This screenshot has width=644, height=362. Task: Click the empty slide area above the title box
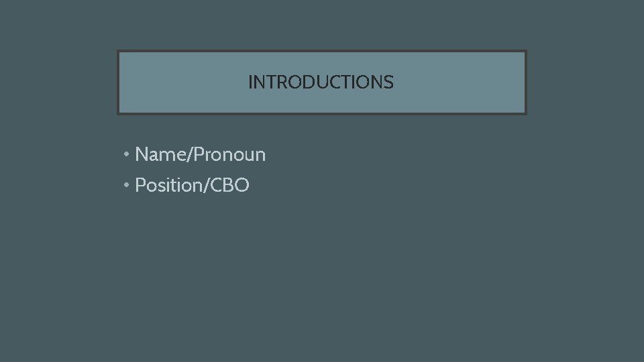pos(321,25)
